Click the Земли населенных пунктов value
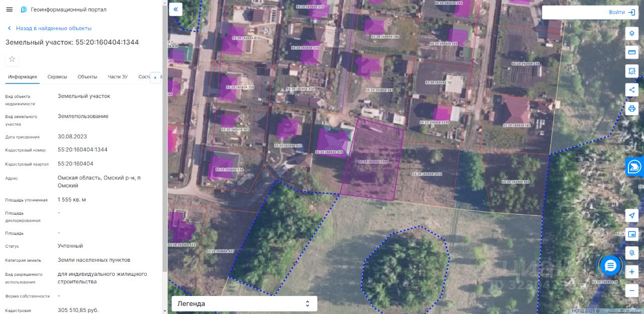The height and width of the screenshot is (314, 644). 94,260
